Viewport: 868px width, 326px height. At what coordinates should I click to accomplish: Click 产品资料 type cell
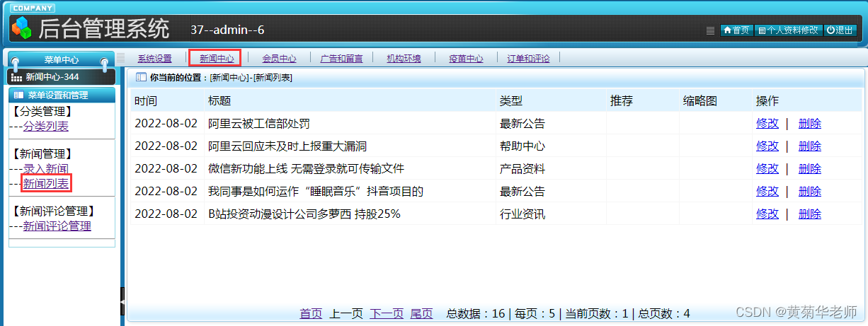[x=522, y=169]
